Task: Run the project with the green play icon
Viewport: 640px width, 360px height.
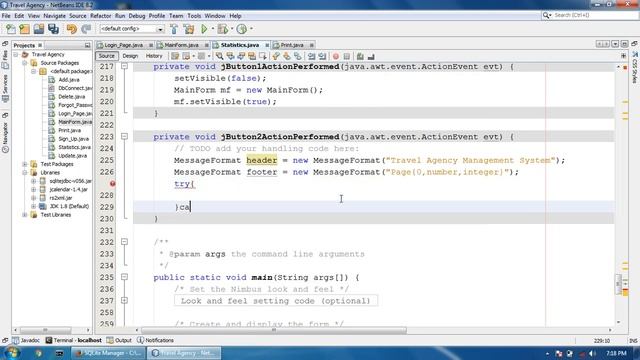Action: 204,29
